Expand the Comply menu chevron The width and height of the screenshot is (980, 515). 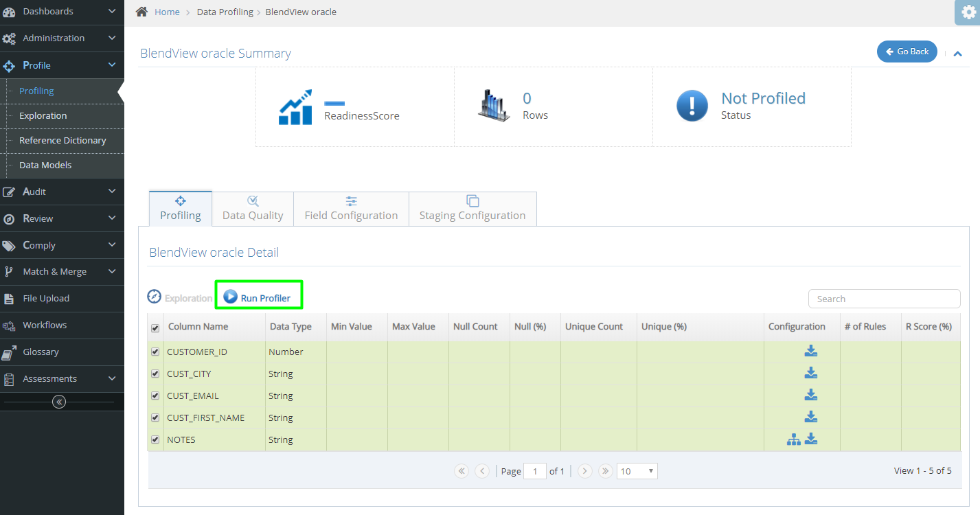click(x=112, y=244)
